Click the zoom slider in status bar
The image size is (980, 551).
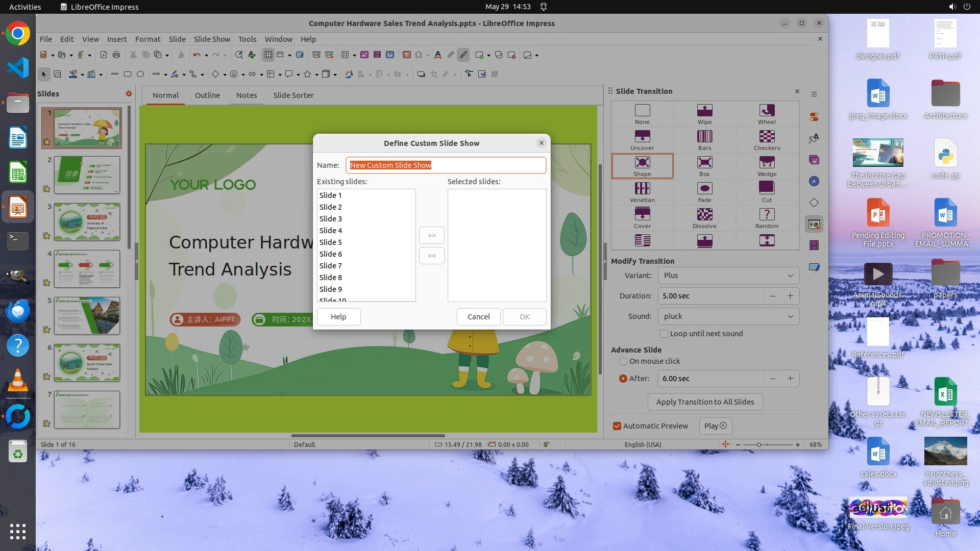[759, 445]
